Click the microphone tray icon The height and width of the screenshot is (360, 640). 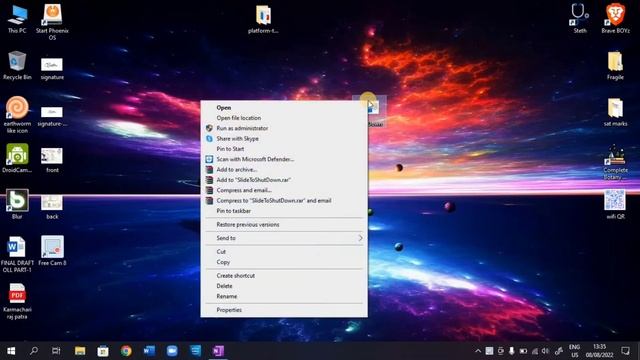511,351
